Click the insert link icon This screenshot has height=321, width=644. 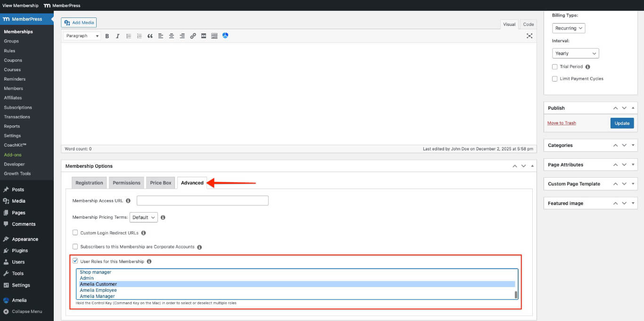tap(193, 36)
